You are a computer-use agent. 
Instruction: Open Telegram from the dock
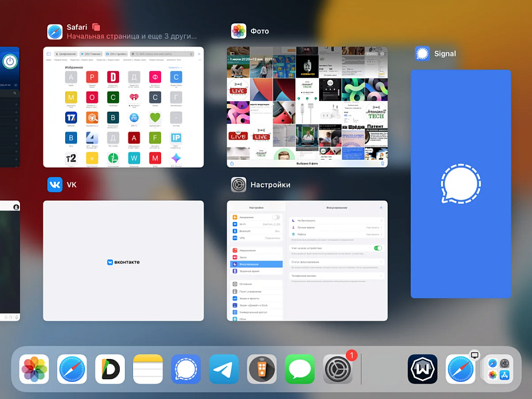[224, 368]
